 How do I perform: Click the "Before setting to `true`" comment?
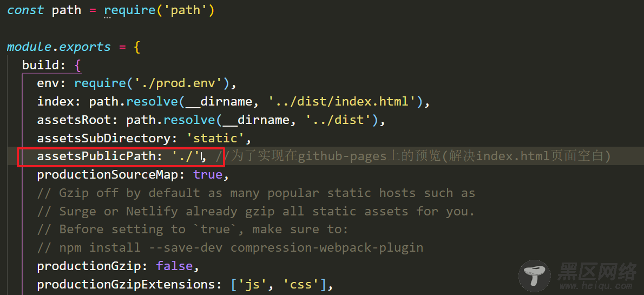point(193,230)
